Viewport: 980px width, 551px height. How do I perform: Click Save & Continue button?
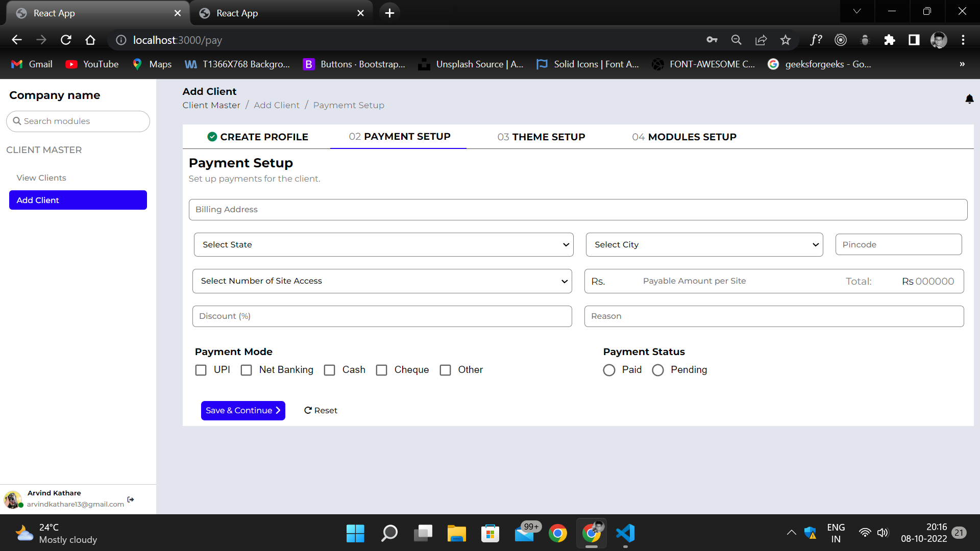[243, 411]
